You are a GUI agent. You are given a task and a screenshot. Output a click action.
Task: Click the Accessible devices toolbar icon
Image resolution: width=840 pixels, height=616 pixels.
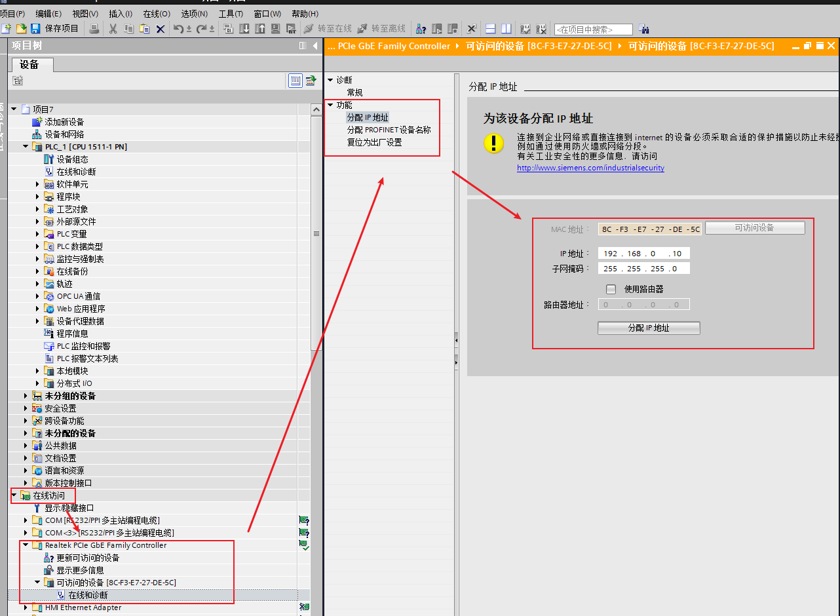click(421, 28)
